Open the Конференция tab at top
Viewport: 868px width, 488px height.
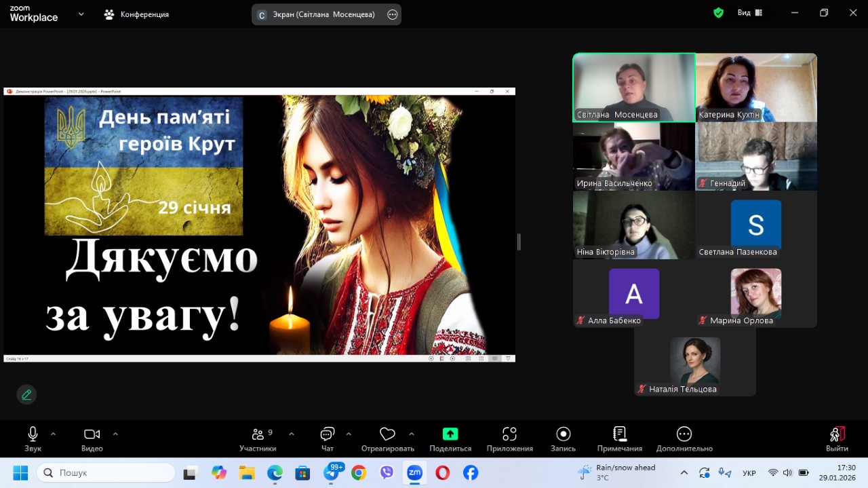click(136, 14)
